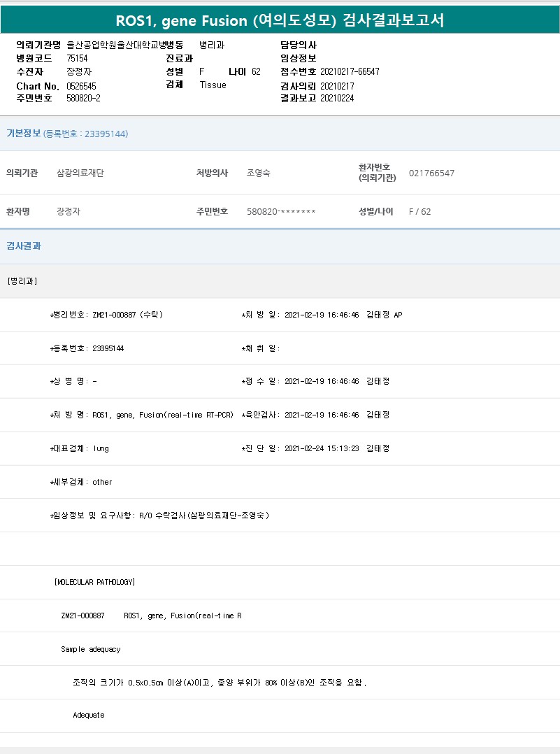Screen dimensions: 560x754
Task: Click the 기본정보 section header
Action: click(x=23, y=133)
